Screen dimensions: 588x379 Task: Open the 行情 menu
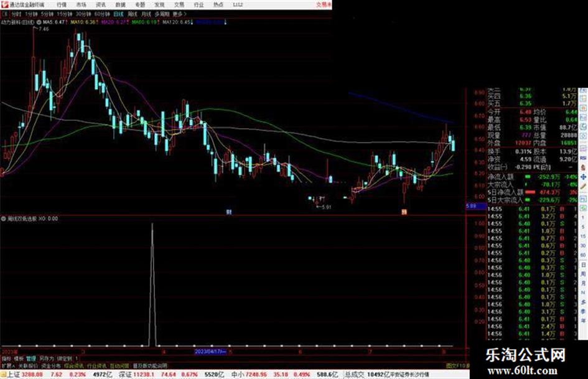point(62,5)
